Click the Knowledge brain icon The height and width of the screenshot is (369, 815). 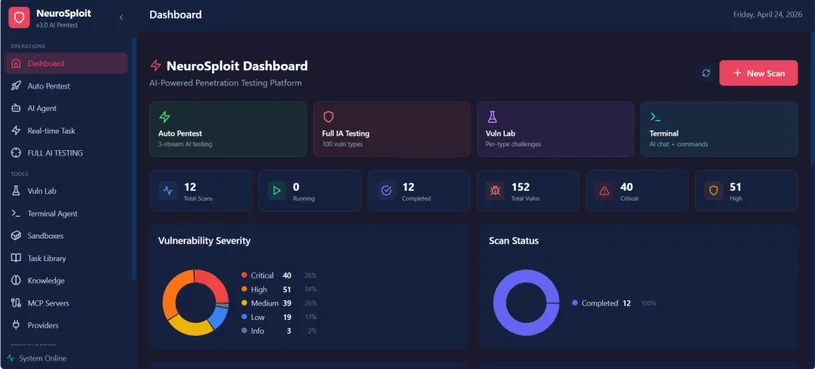(16, 280)
